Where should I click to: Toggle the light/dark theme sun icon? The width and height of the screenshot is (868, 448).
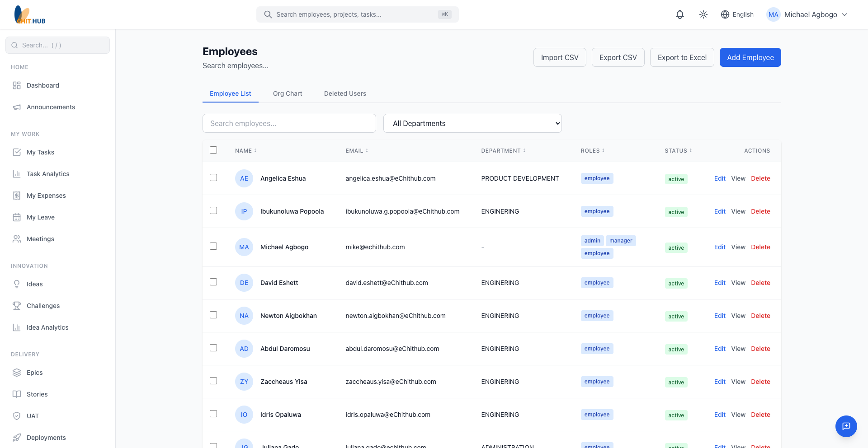click(703, 14)
